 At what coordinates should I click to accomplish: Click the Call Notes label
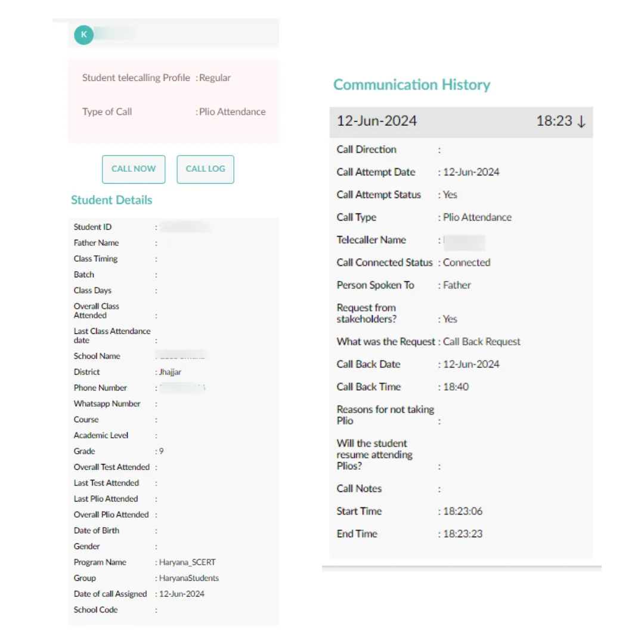[359, 489]
